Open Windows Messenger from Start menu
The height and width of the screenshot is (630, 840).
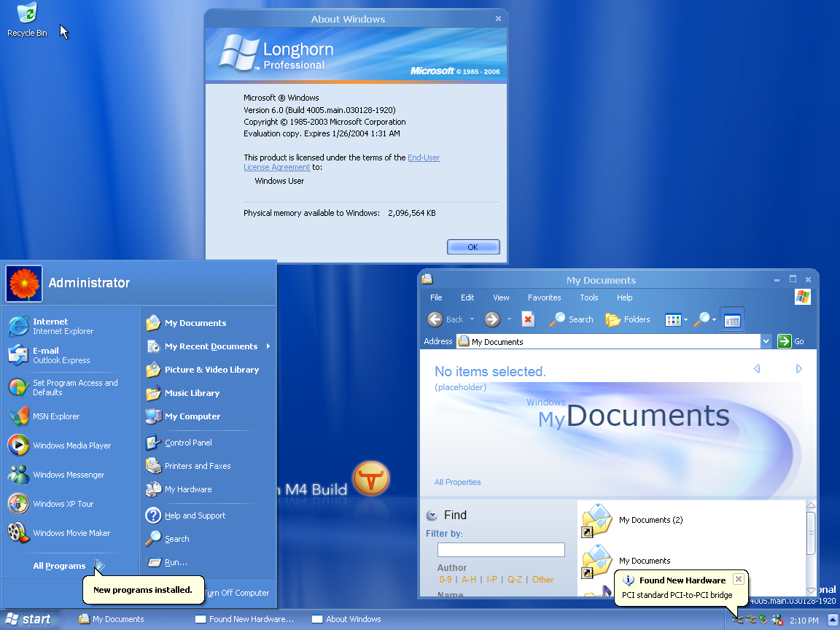click(x=56, y=475)
